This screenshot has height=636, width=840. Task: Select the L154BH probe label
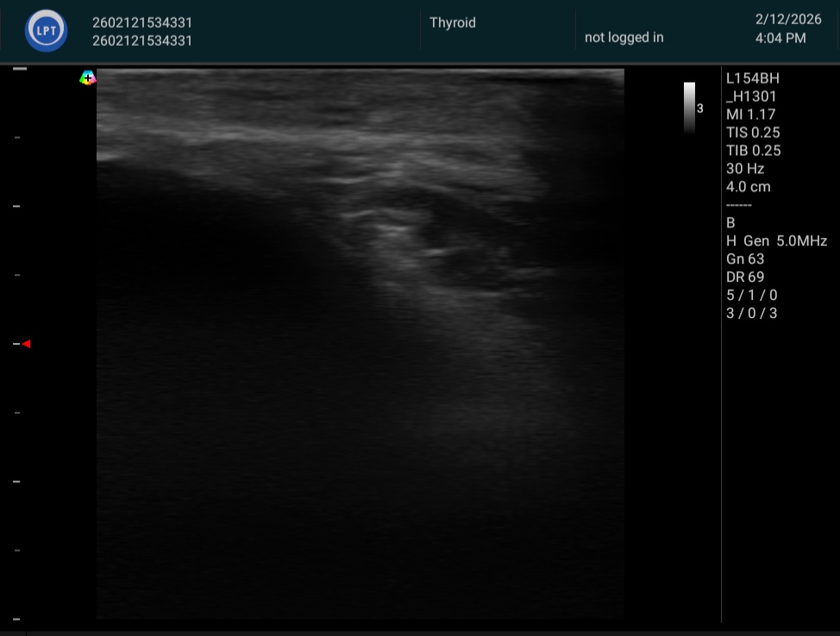pyautogui.click(x=752, y=78)
